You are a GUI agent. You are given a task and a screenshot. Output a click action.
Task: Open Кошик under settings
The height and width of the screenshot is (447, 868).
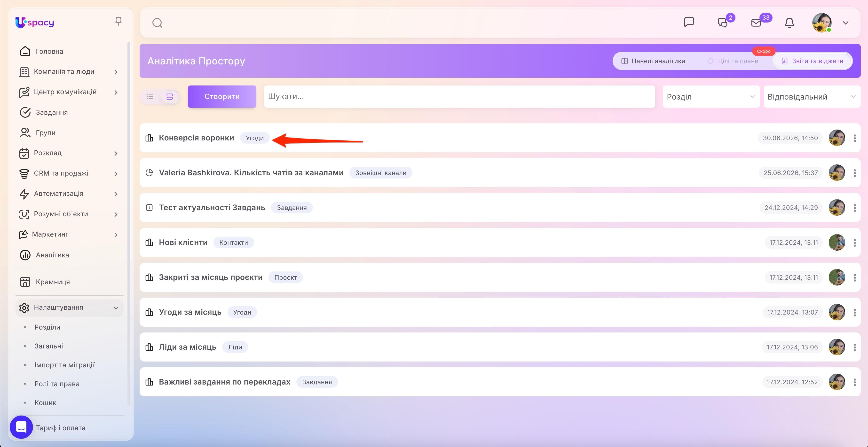point(45,403)
